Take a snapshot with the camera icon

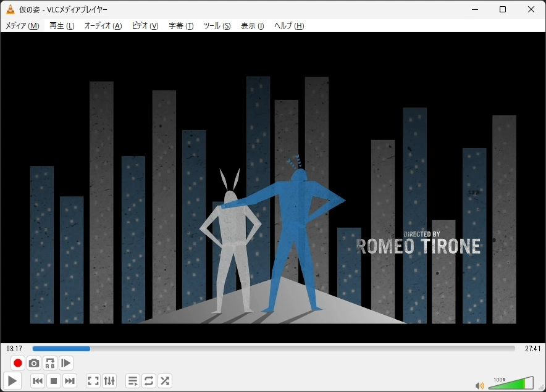coord(34,363)
